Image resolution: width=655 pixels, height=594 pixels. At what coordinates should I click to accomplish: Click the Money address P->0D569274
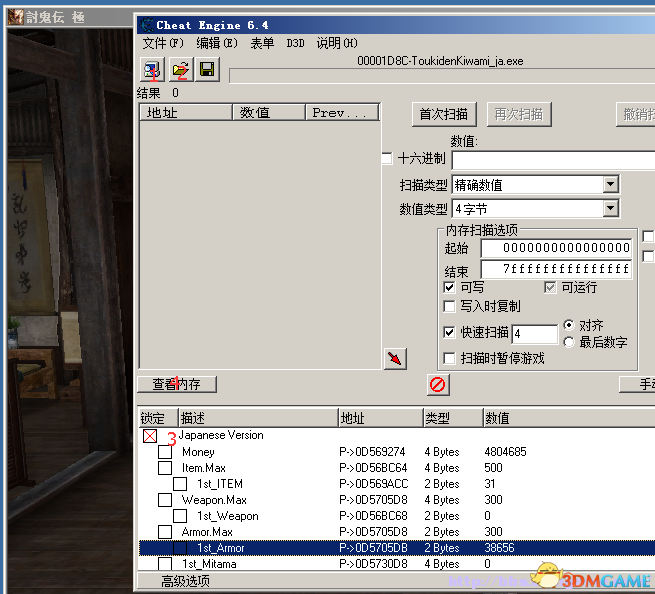(x=372, y=452)
